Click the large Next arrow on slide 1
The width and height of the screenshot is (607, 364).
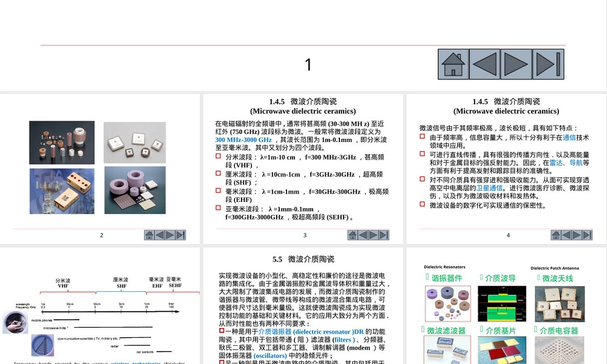click(517, 64)
